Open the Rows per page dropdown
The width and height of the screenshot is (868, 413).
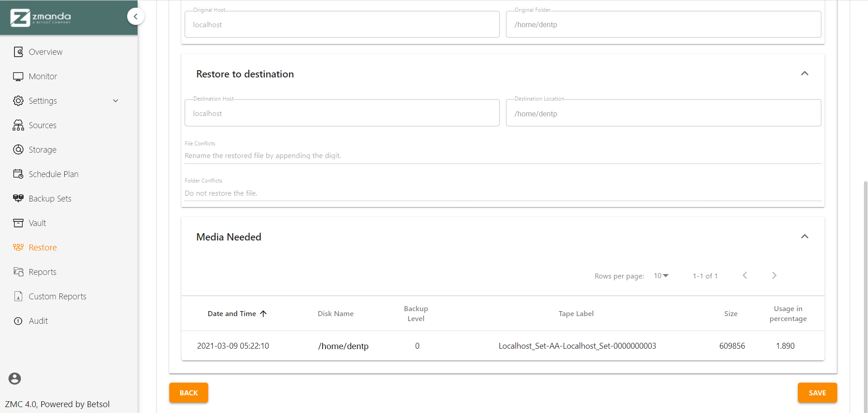[x=661, y=276]
